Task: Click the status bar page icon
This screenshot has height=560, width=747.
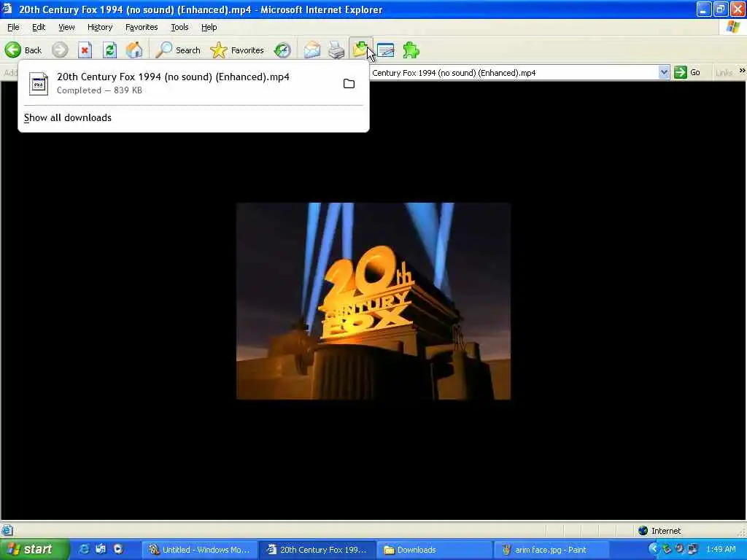Action: point(7,530)
